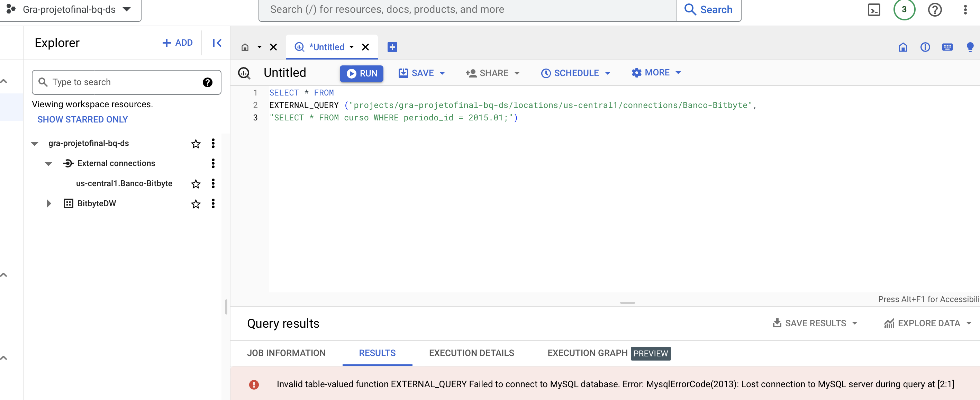The height and width of the screenshot is (400, 980).
Task: Open the *Untitled tab dropdown arrow
Action: point(352,47)
